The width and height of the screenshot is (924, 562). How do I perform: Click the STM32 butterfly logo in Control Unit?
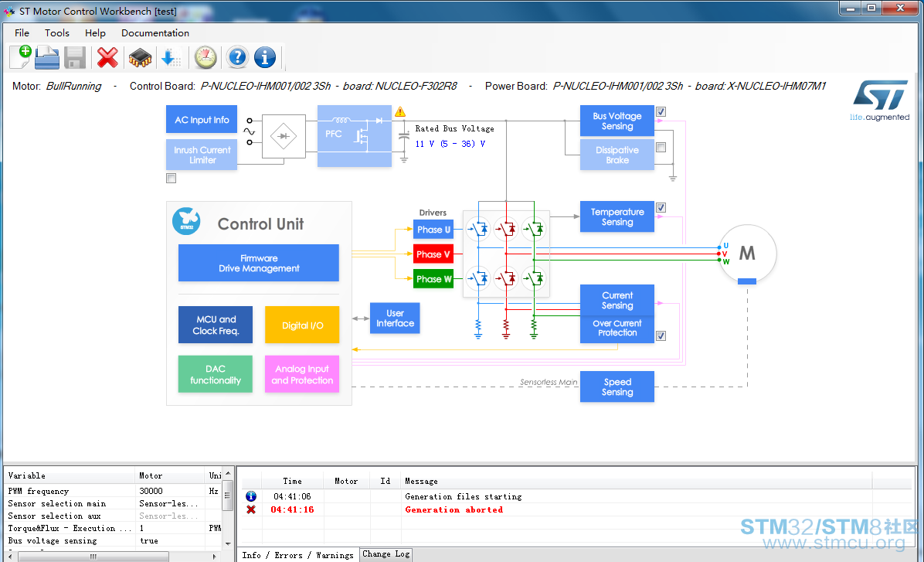[x=186, y=221]
